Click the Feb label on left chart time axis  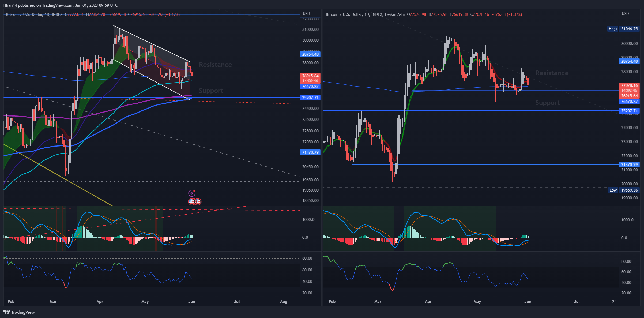point(11,302)
